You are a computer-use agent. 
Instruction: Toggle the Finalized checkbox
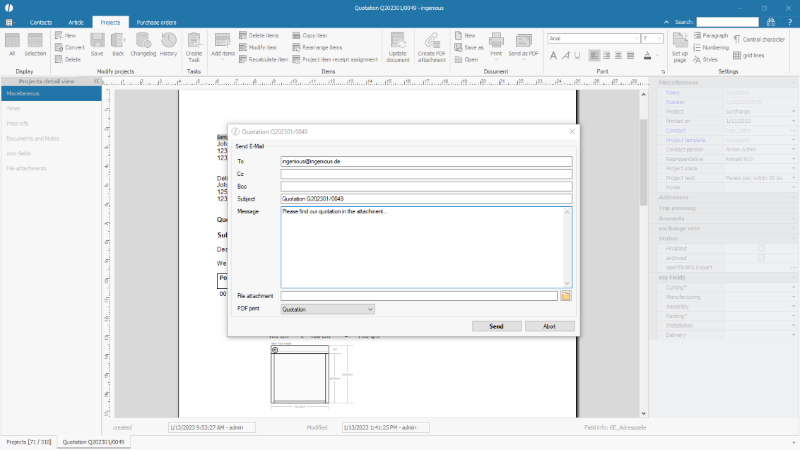[761, 248]
